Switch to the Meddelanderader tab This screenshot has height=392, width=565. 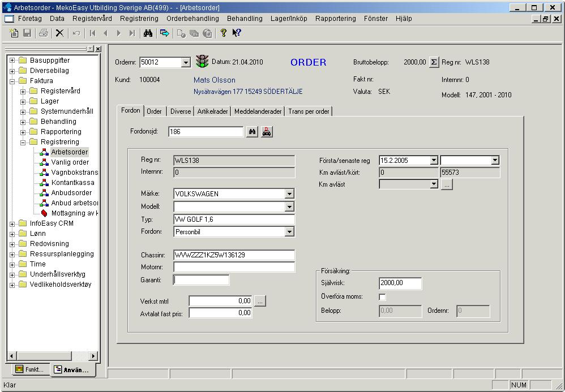[x=258, y=111]
